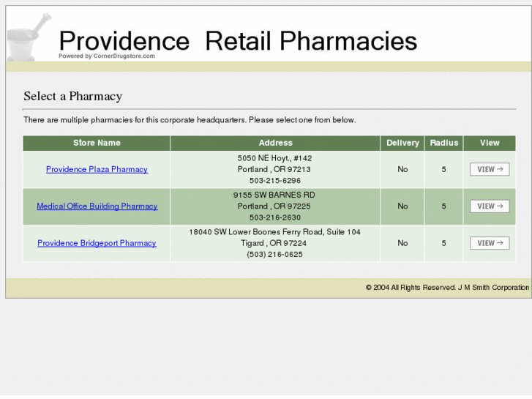Screen dimensions: 532x399
Task: Click 'Powered by CornerDrugstore.com' text
Action: click(107, 56)
